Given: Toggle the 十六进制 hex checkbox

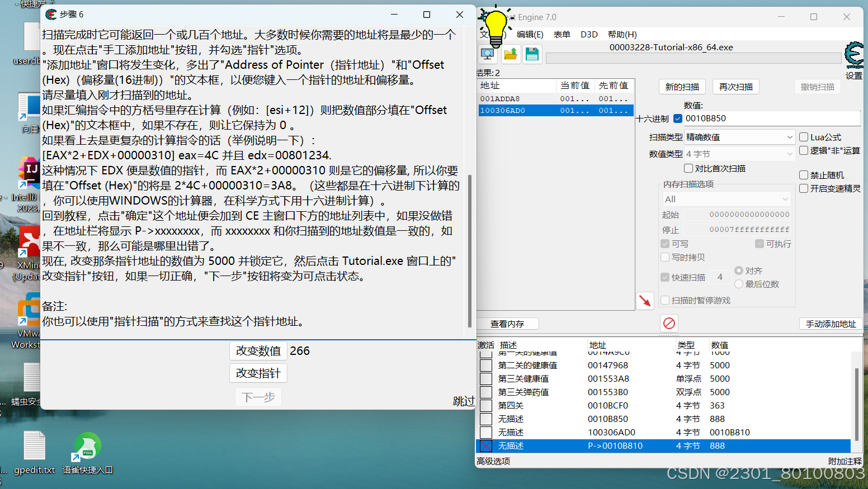Looking at the screenshot, I should [x=678, y=118].
